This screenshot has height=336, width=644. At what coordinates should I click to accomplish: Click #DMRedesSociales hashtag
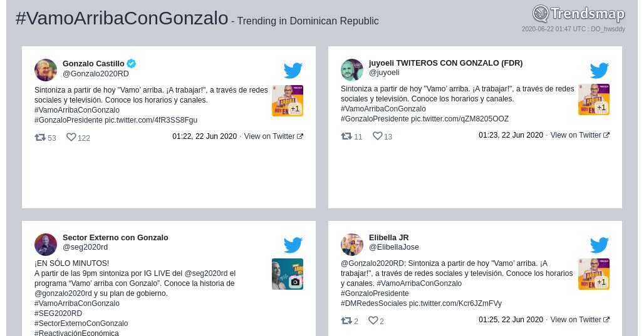point(374,303)
